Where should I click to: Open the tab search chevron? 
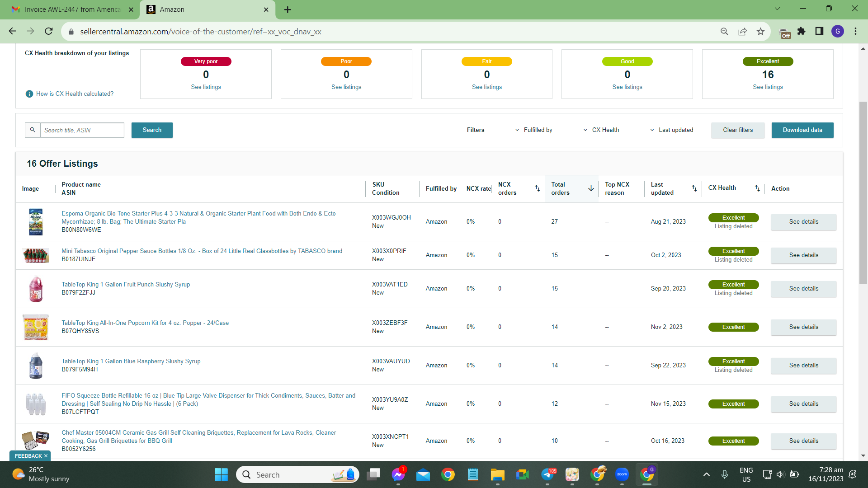[777, 9]
